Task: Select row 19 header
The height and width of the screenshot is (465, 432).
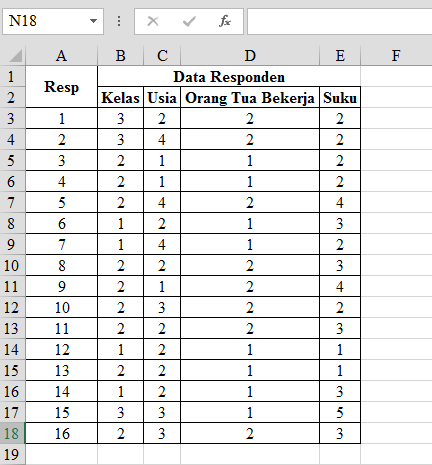Action: 12,454
